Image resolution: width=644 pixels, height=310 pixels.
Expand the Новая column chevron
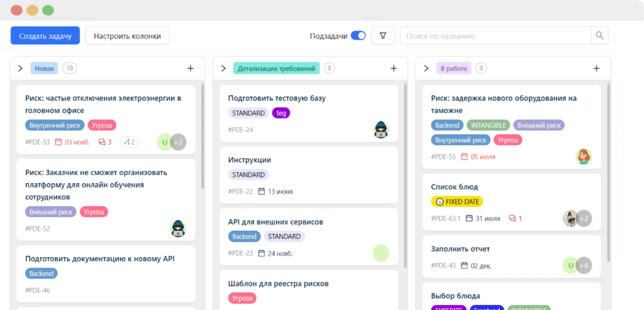[x=20, y=69]
